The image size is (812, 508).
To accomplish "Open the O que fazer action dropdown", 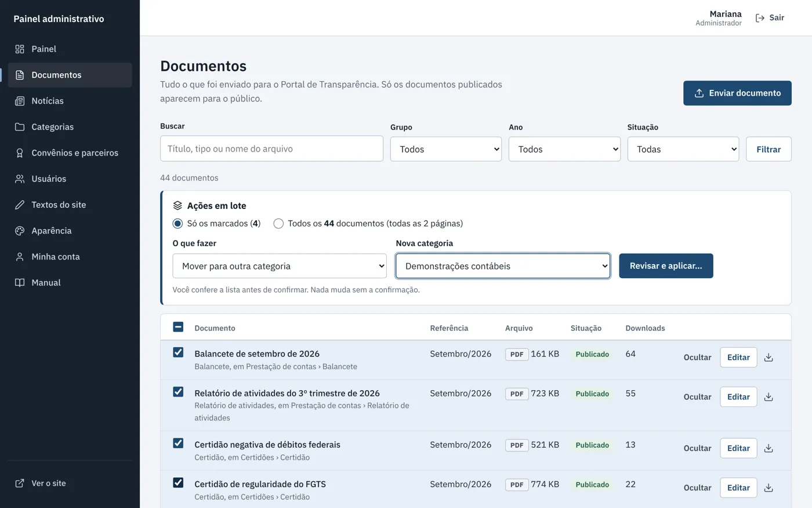I will coord(280,266).
